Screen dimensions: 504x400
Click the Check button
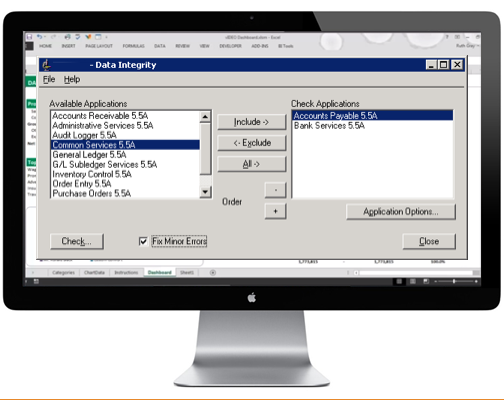[x=77, y=241]
